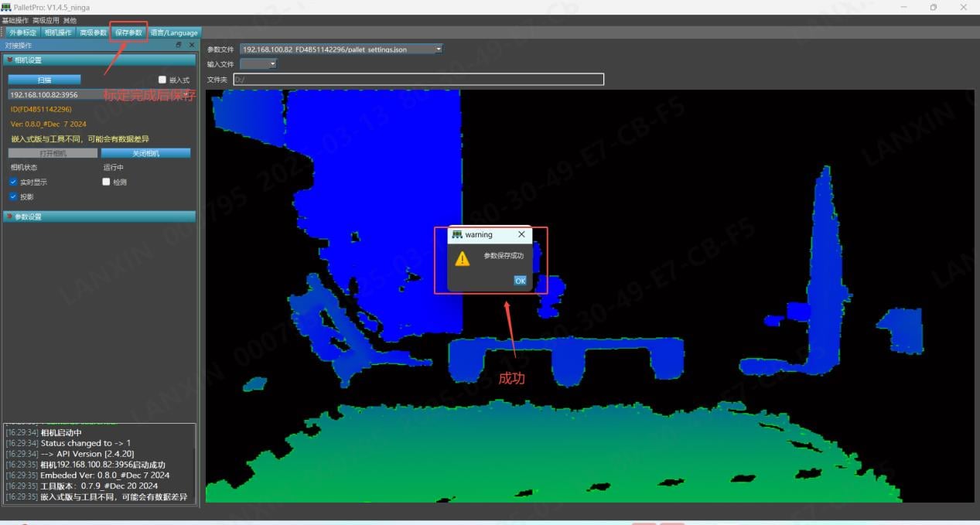Screen dimensions: 980x525
Task: Click the 扫描 scan button
Action: (45, 80)
